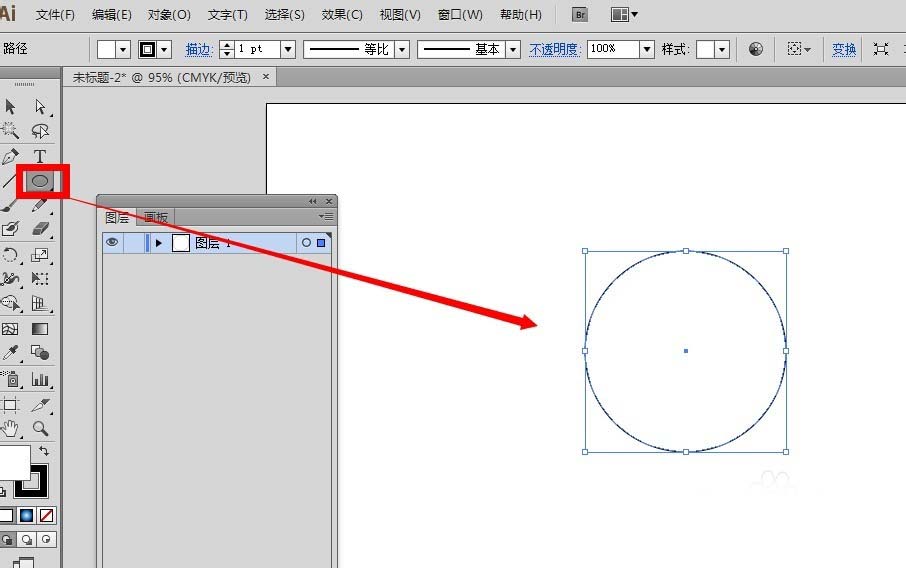Pick the Mesh tool

10,329
